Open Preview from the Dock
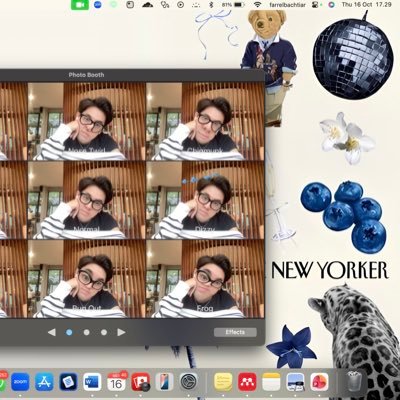 295,382
